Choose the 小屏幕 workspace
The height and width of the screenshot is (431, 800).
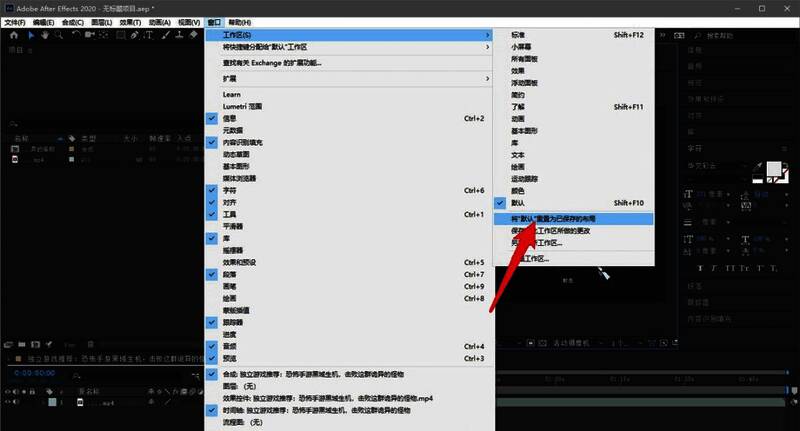click(x=573, y=47)
